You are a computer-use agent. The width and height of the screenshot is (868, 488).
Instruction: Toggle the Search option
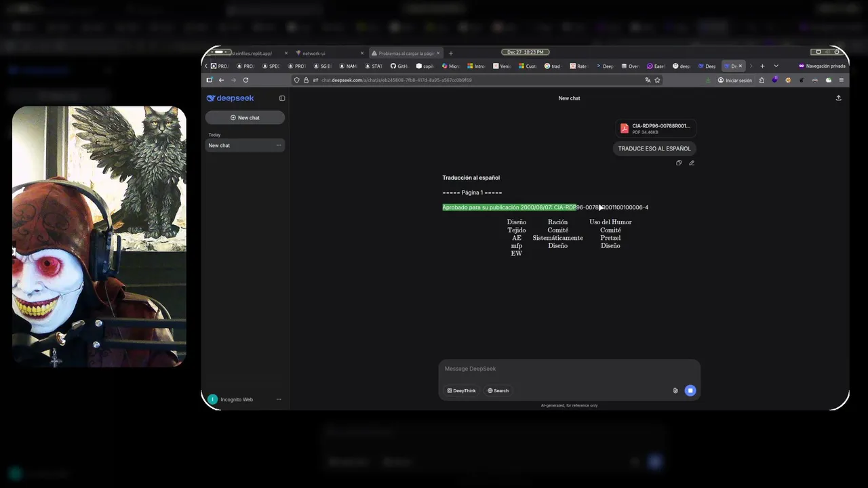coord(498,390)
